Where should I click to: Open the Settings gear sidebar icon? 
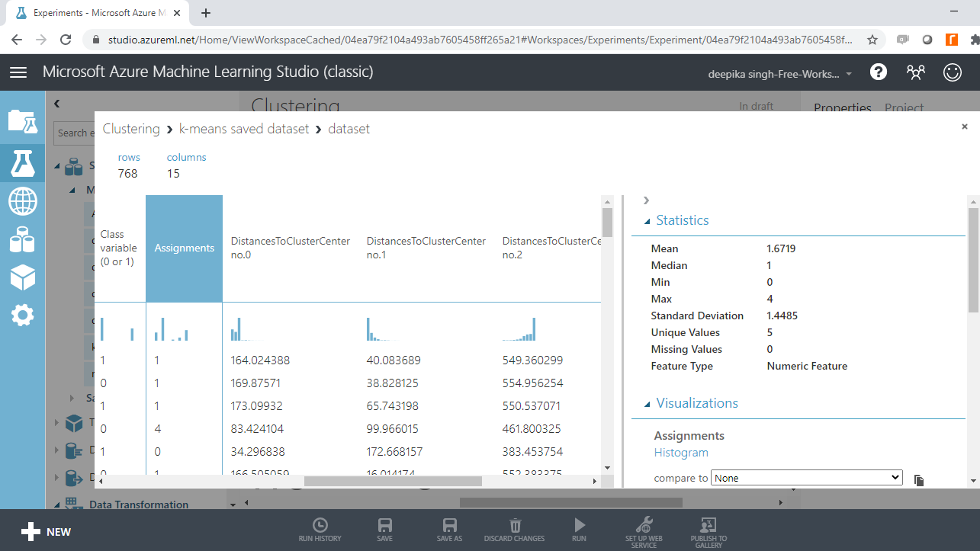(22, 315)
